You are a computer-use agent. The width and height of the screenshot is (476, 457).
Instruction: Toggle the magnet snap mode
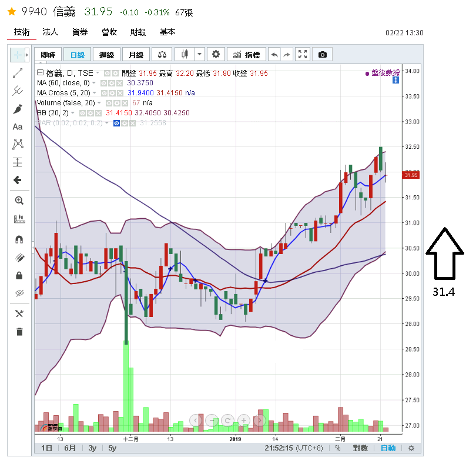(19, 239)
